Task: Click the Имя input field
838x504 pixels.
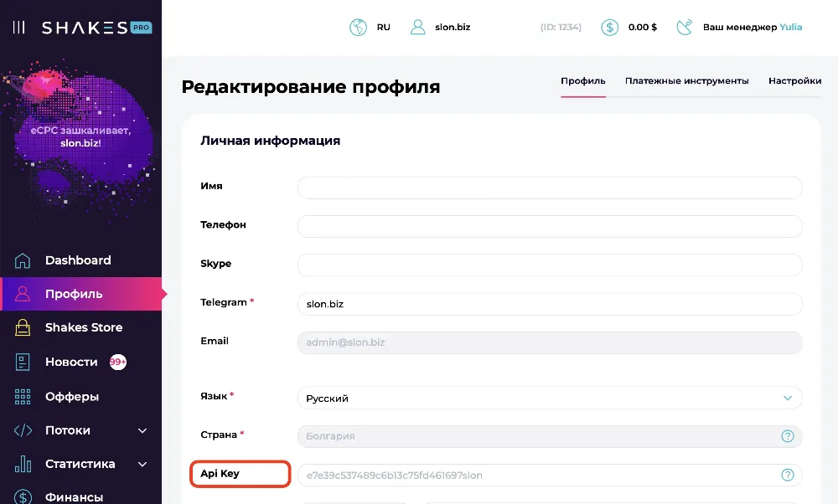Action: tap(549, 188)
